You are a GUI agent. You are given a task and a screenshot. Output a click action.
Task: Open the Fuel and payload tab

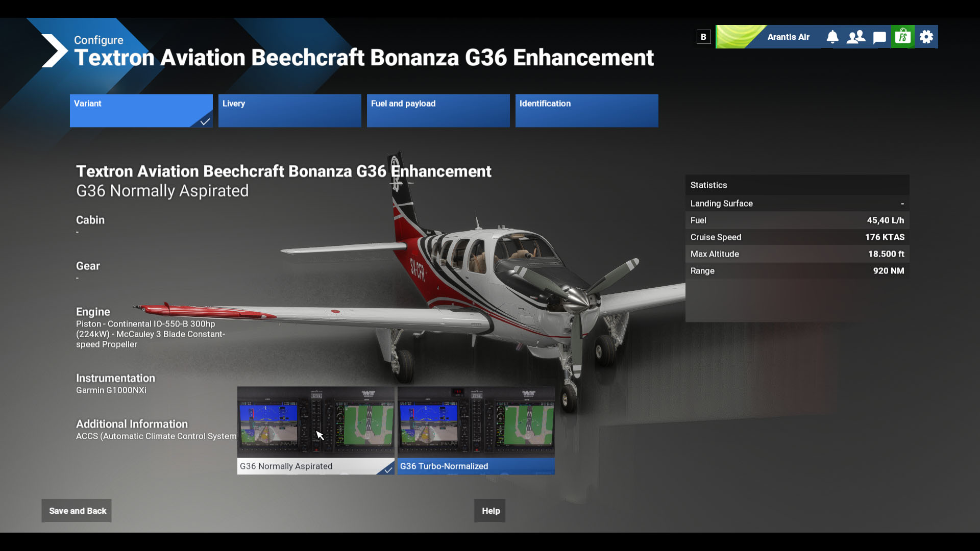click(438, 111)
